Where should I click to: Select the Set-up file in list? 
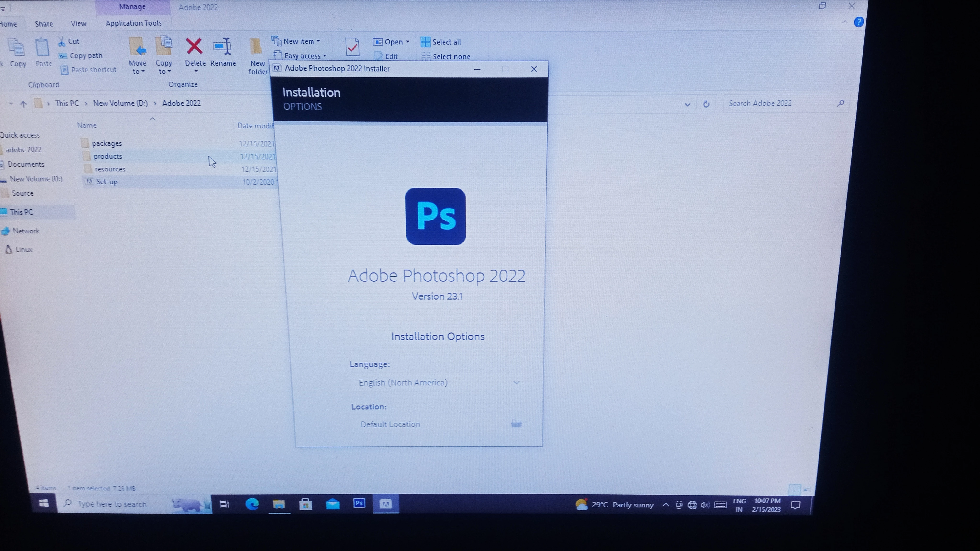pos(107,182)
